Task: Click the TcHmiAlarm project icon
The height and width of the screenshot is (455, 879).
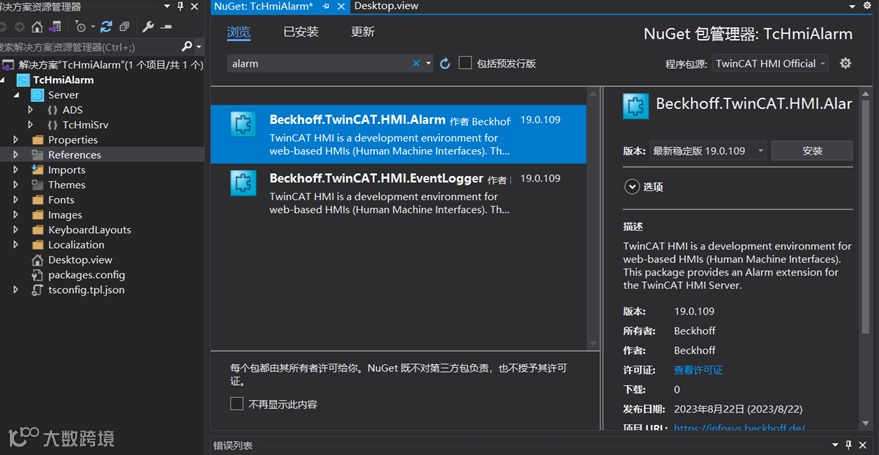Action: point(24,80)
